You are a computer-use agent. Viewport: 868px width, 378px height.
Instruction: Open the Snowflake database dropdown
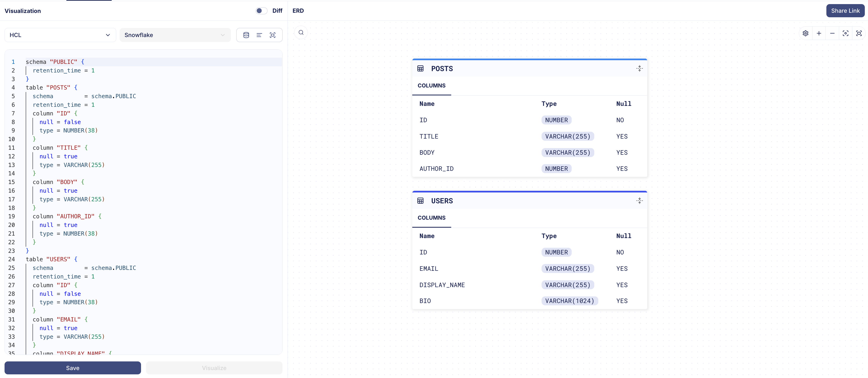click(x=175, y=35)
